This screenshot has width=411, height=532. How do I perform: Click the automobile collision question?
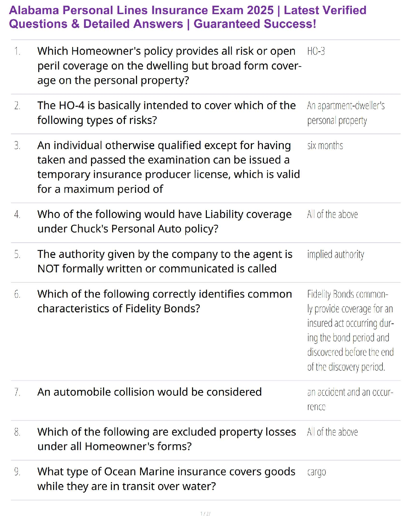[149, 392]
